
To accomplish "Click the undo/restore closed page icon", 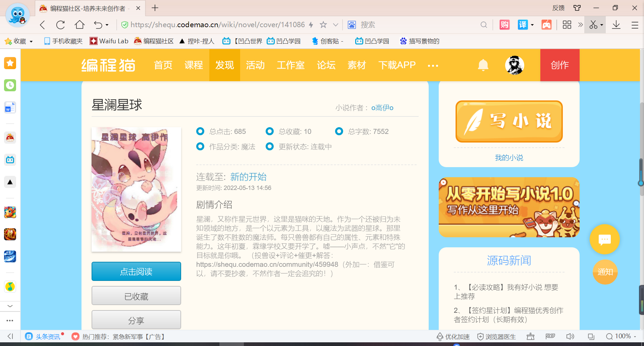I will tap(98, 25).
